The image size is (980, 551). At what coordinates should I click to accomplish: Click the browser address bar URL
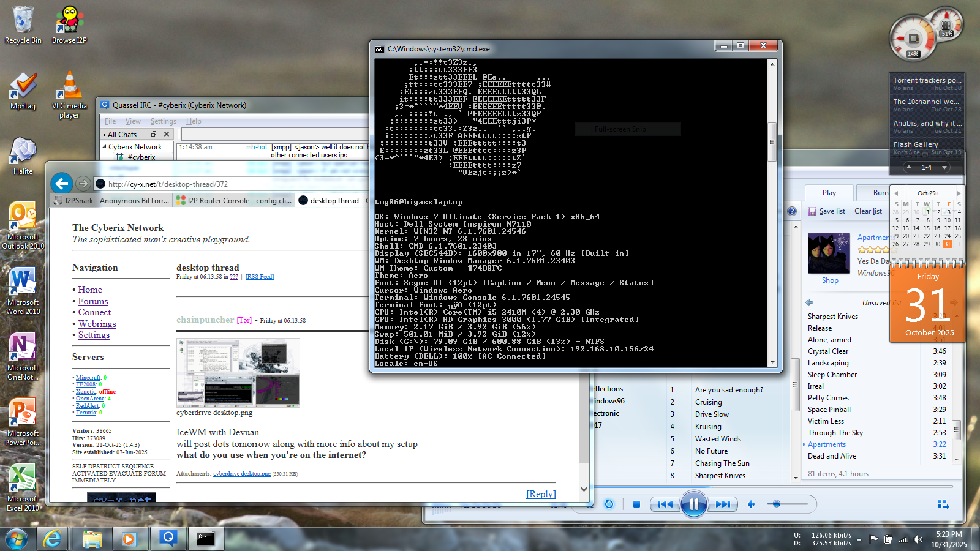point(168,184)
